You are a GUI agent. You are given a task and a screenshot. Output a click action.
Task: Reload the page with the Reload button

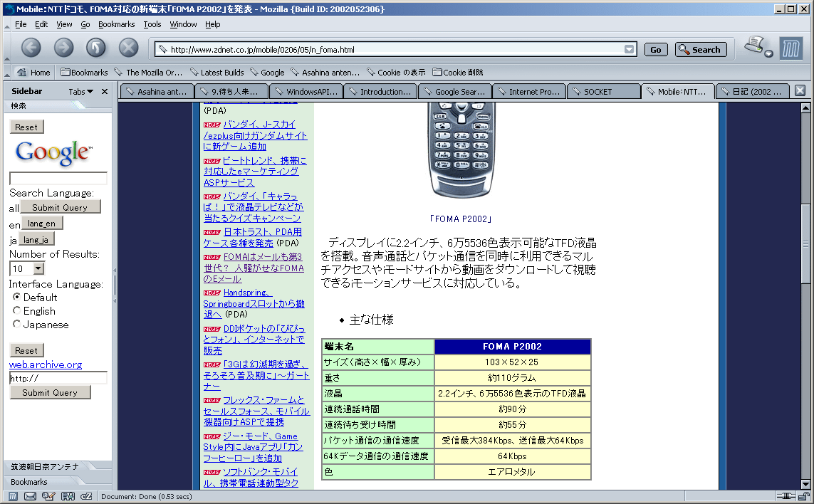(96, 48)
